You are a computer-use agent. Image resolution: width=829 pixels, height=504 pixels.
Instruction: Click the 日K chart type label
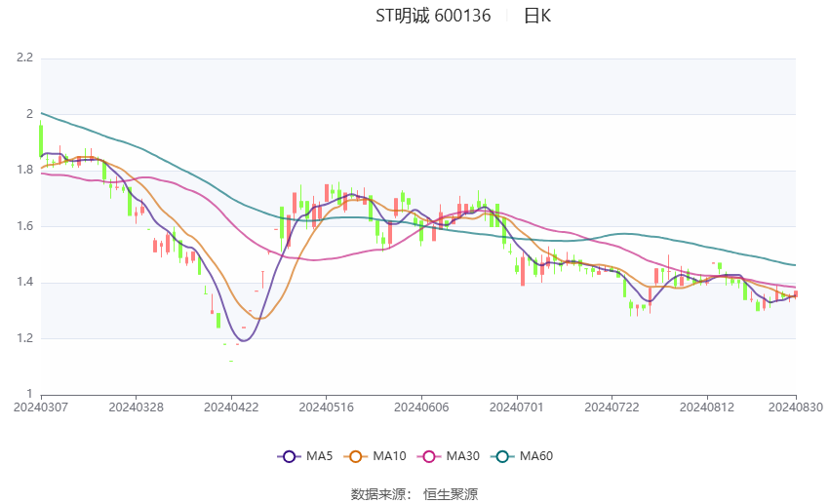click(537, 16)
